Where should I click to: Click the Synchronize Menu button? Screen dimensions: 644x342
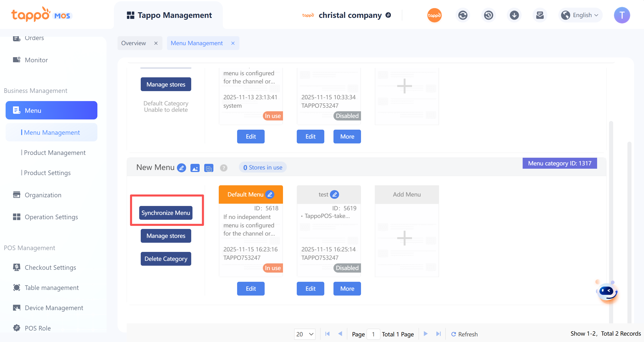point(166,213)
